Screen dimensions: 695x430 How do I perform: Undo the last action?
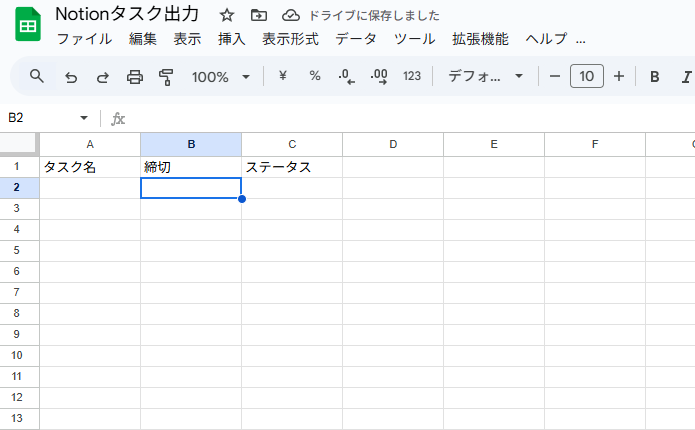click(71, 77)
